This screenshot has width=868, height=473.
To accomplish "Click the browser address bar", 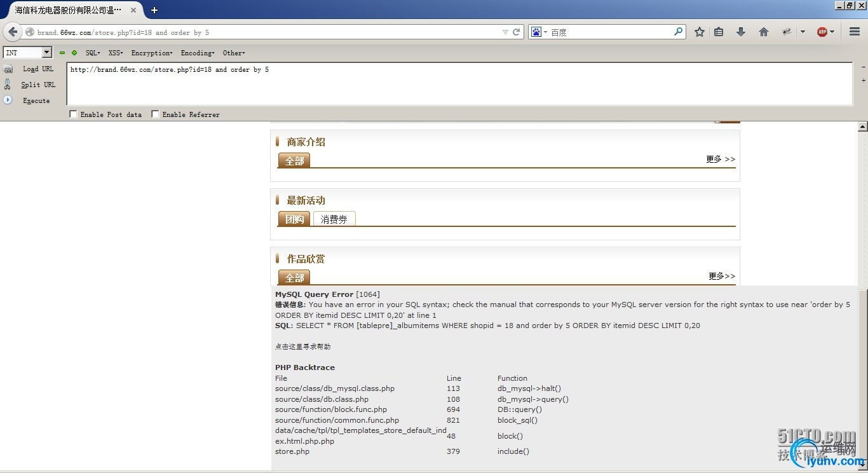I will pos(267,32).
